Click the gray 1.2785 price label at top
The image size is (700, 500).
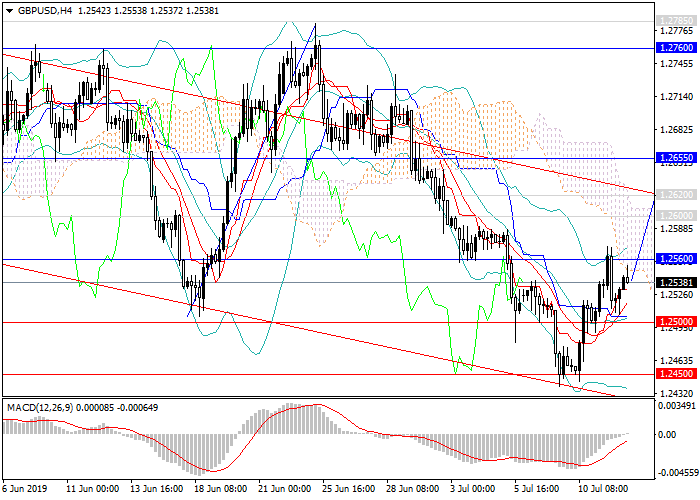pos(676,21)
